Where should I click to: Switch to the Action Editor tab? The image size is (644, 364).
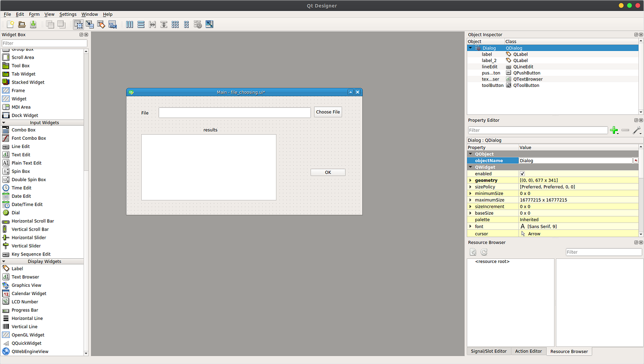[529, 351]
